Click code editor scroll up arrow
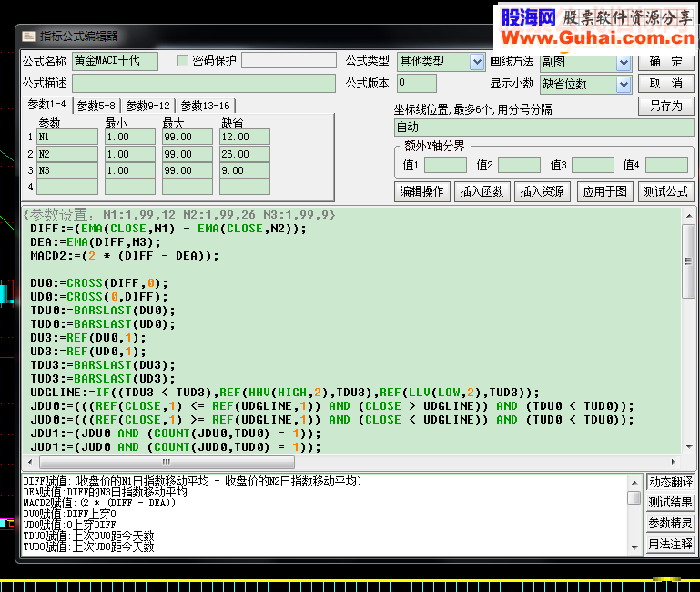 (x=688, y=216)
